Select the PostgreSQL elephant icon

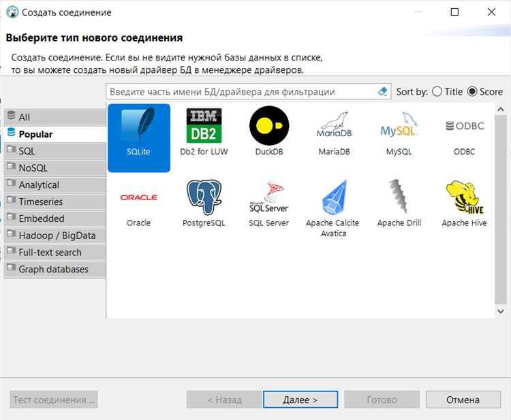[x=204, y=197]
